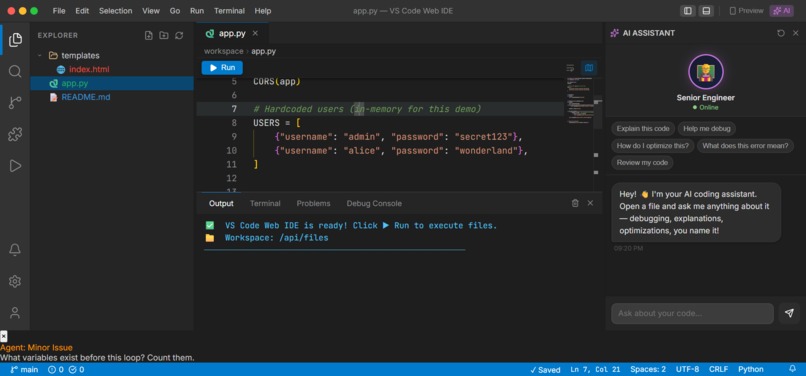Viewport: 806px width, 376px height.
Task: Open the Preview button in title bar
Action: [x=746, y=11]
